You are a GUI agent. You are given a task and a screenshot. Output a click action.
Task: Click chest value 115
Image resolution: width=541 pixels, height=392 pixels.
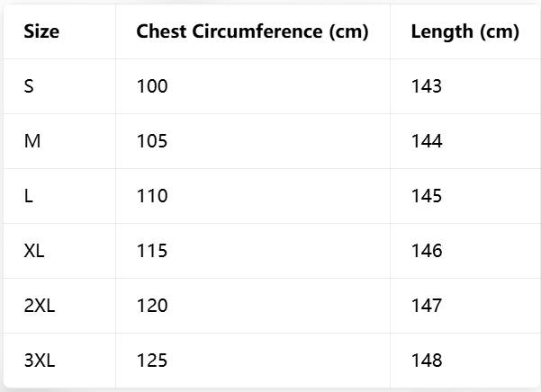pos(152,251)
